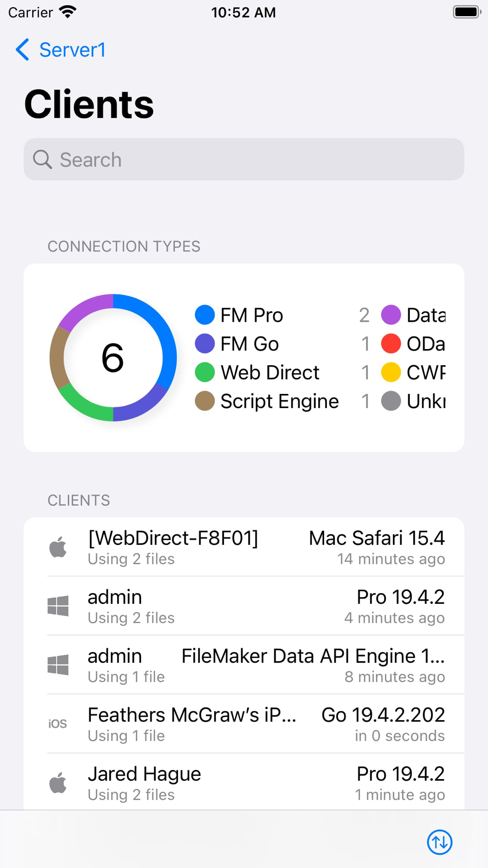Open Feathers McGraw's iPhone client row
Image resolution: width=488 pixels, height=868 pixels.
tap(244, 724)
